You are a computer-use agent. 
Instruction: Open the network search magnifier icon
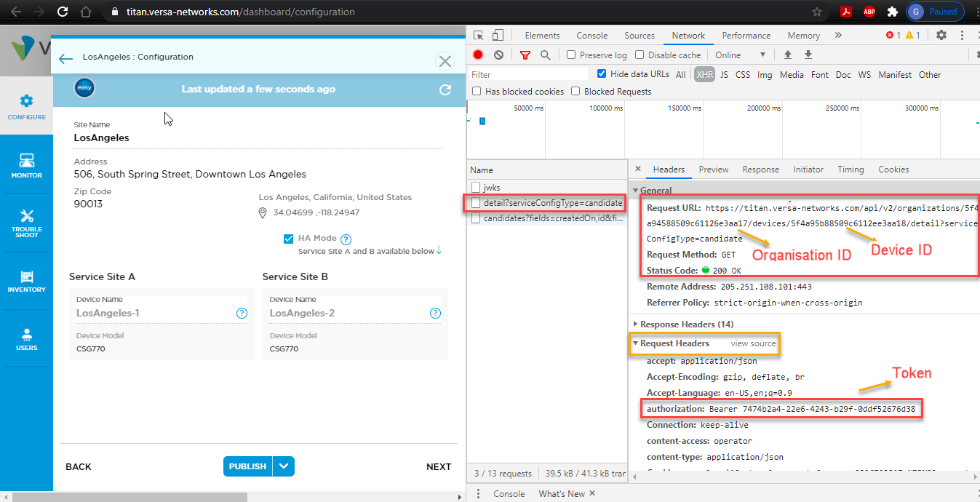[546, 55]
